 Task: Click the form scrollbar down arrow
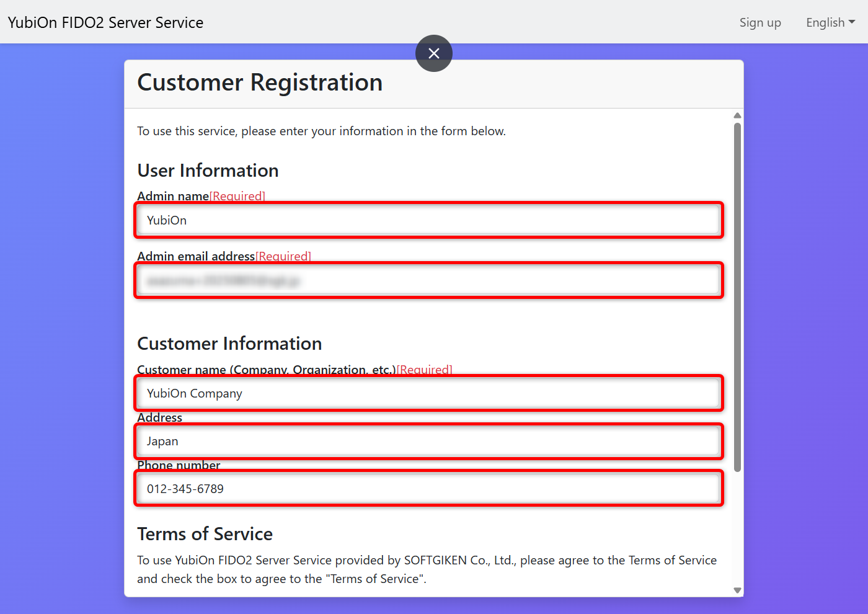pyautogui.click(x=737, y=590)
